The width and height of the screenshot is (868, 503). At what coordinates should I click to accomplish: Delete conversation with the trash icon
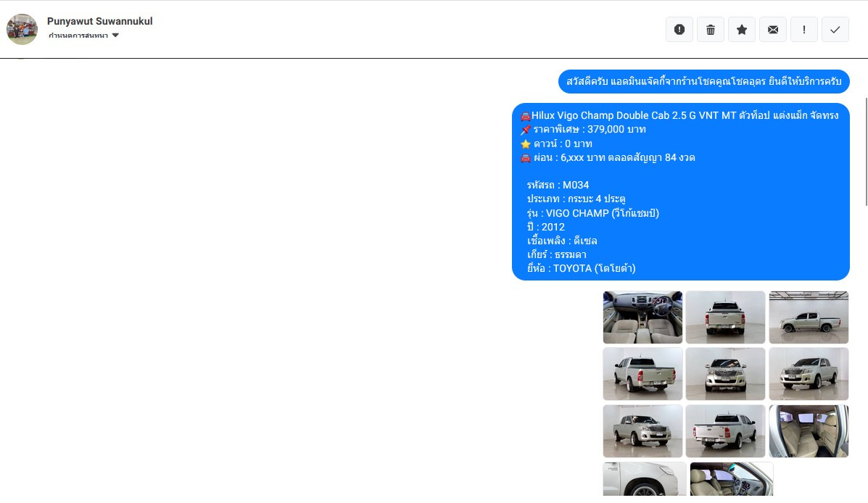tap(710, 29)
